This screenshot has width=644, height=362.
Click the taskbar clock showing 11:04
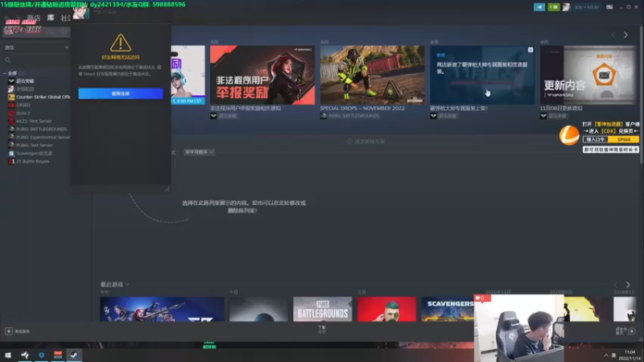pyautogui.click(x=630, y=355)
